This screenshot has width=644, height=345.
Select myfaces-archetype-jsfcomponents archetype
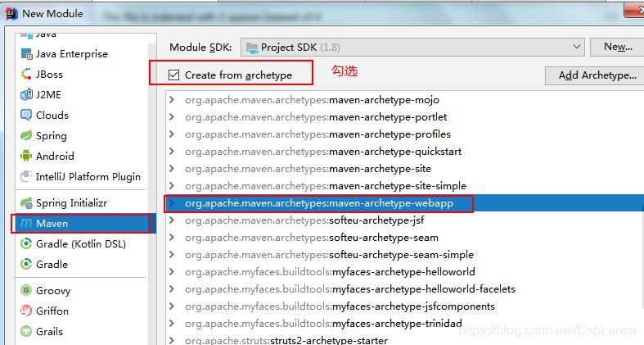pyautogui.click(x=340, y=306)
